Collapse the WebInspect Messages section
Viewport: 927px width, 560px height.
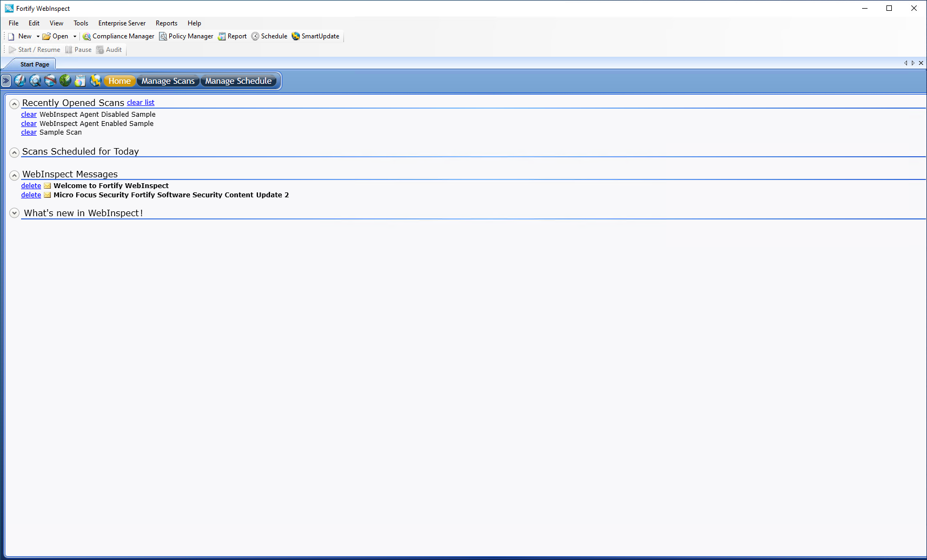pos(15,175)
